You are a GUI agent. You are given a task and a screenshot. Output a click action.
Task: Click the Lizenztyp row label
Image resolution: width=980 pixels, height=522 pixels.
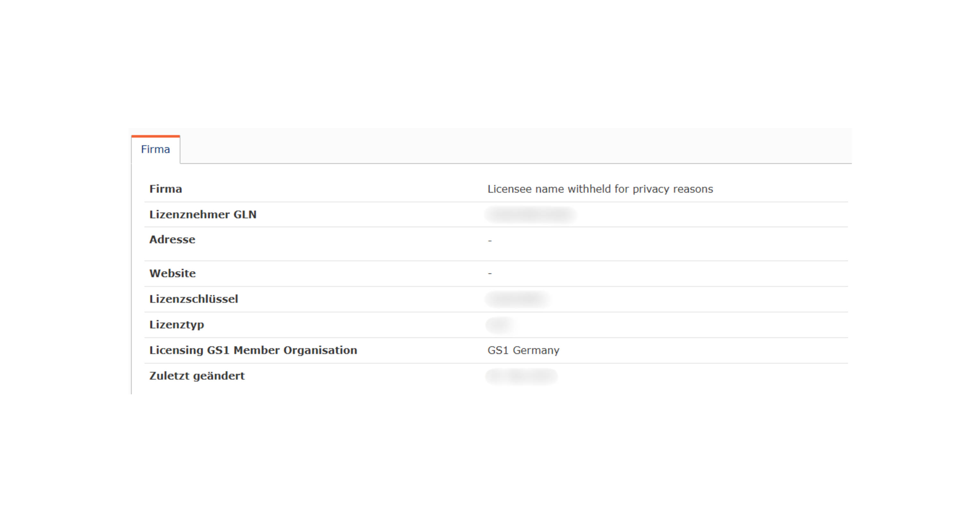(x=177, y=325)
